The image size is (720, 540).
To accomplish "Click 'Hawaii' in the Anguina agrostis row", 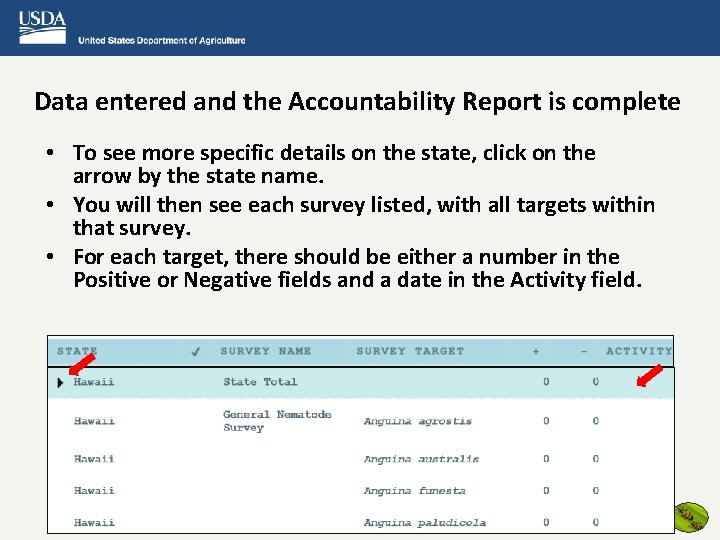I will tap(94, 421).
